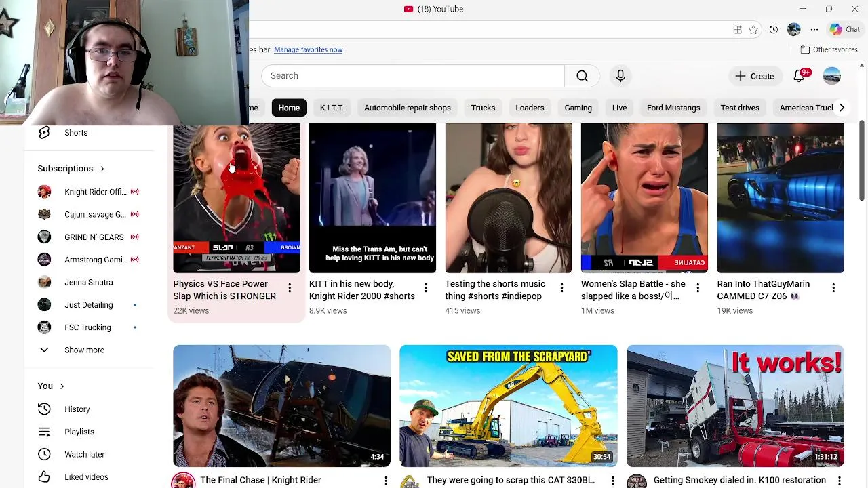Open options for Testing the shorts music short
The width and height of the screenshot is (868, 488).
coord(561,288)
